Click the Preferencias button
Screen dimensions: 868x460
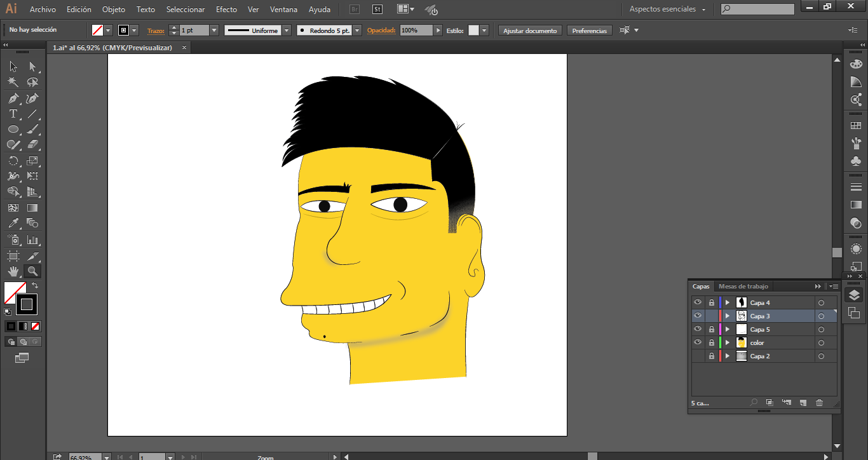589,30
